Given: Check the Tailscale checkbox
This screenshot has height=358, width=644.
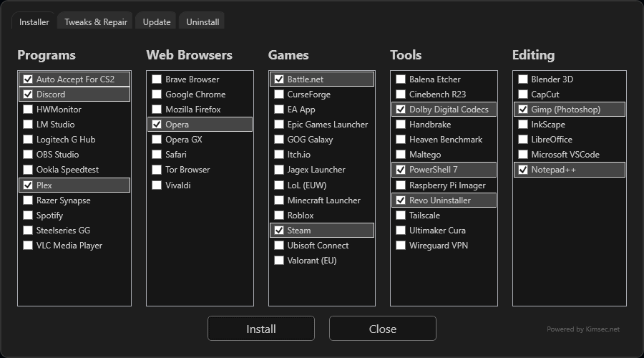Looking at the screenshot, I should [x=401, y=216].
